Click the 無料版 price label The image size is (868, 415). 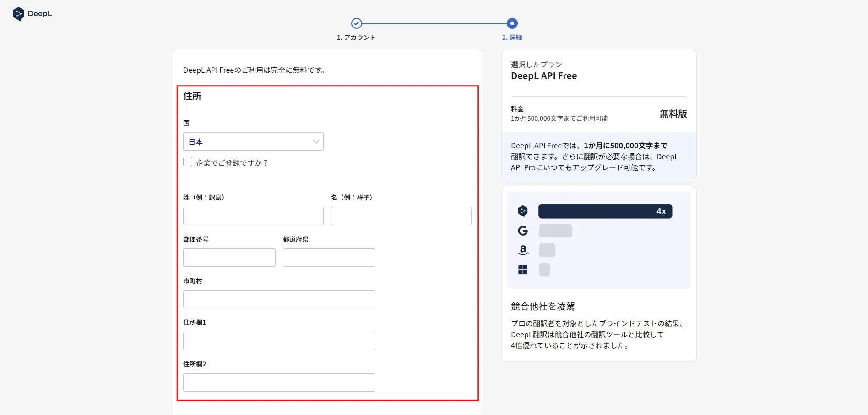coord(673,113)
